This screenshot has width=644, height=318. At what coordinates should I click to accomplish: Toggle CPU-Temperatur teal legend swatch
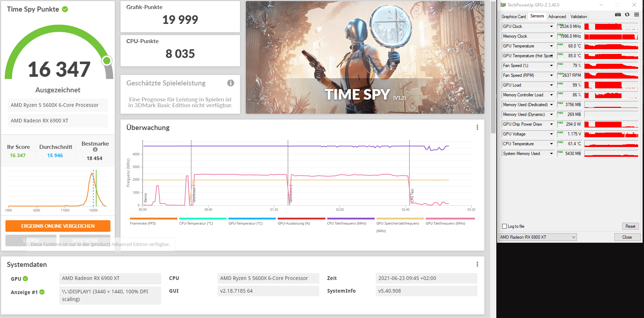point(203,218)
